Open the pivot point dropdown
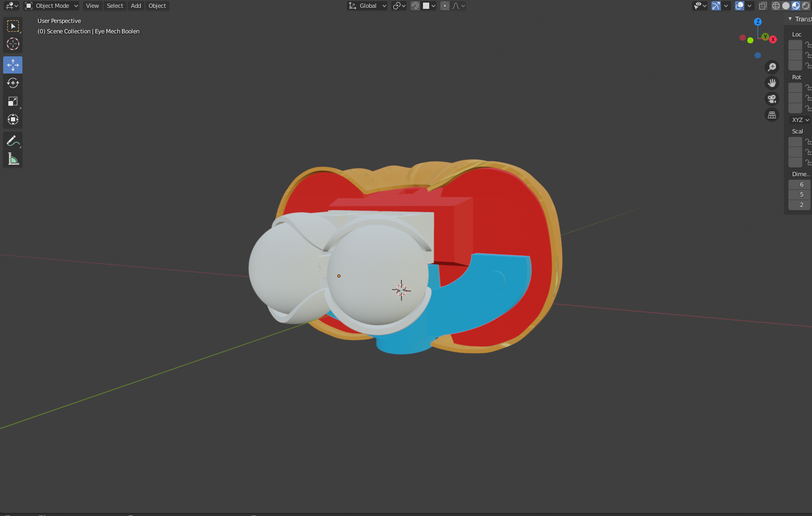812x516 pixels. 399,6
